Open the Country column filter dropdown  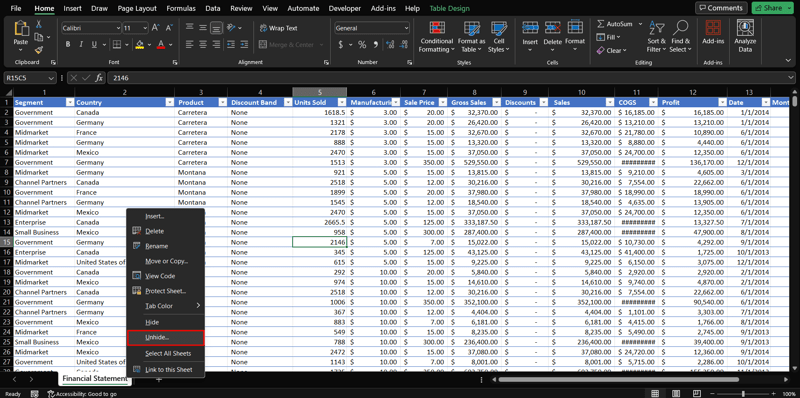[x=169, y=103]
